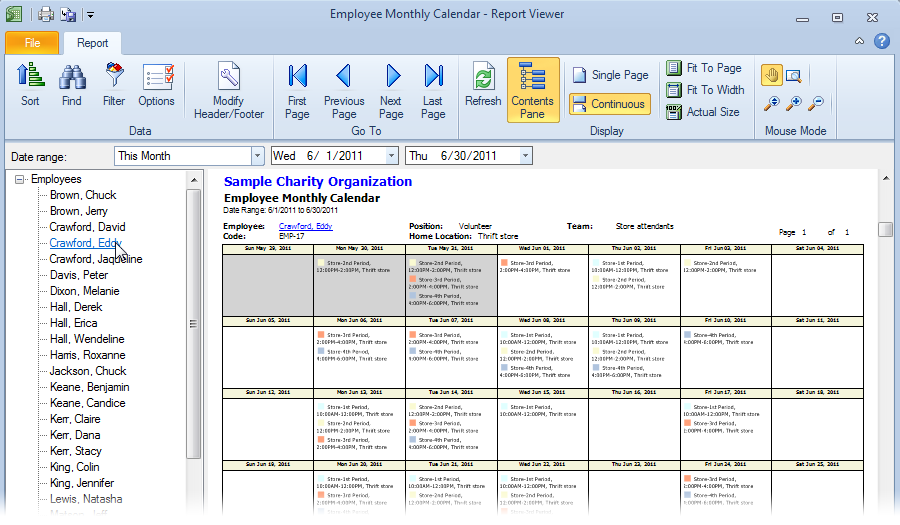
Task: Click the Crawford, Eddy link in report
Action: pyautogui.click(x=305, y=227)
